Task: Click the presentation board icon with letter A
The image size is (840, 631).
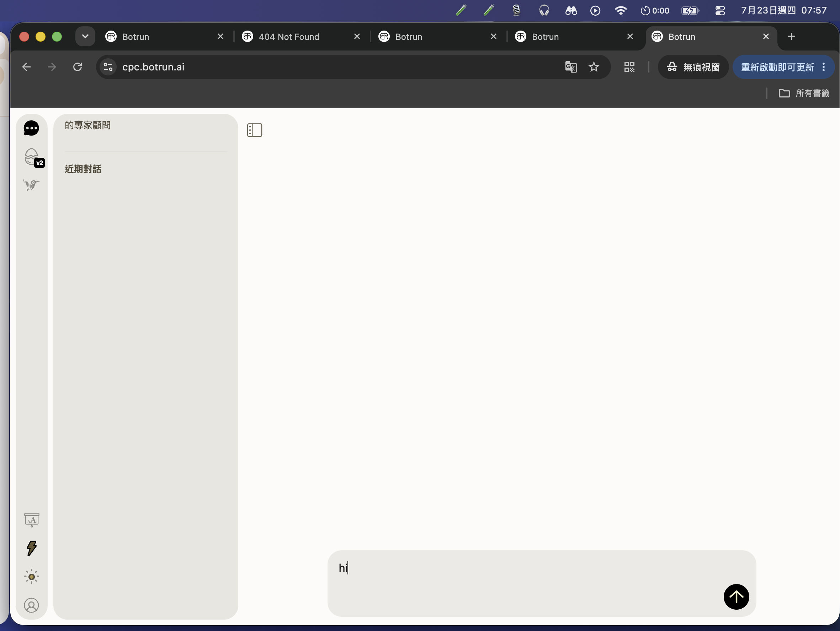Action: (32, 520)
